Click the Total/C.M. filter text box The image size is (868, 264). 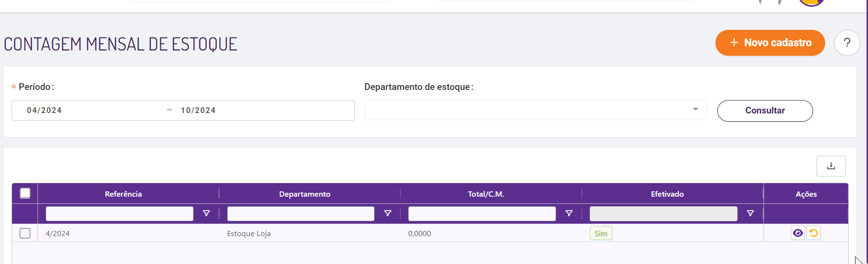click(482, 214)
